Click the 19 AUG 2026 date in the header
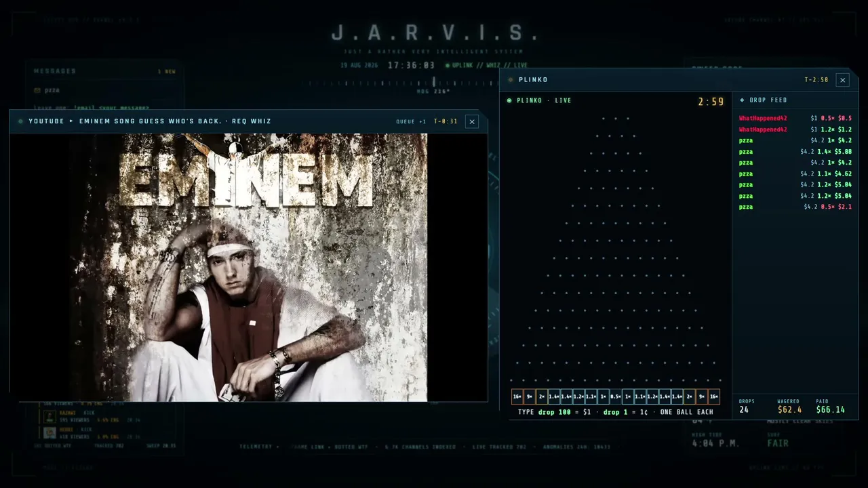 click(x=359, y=66)
